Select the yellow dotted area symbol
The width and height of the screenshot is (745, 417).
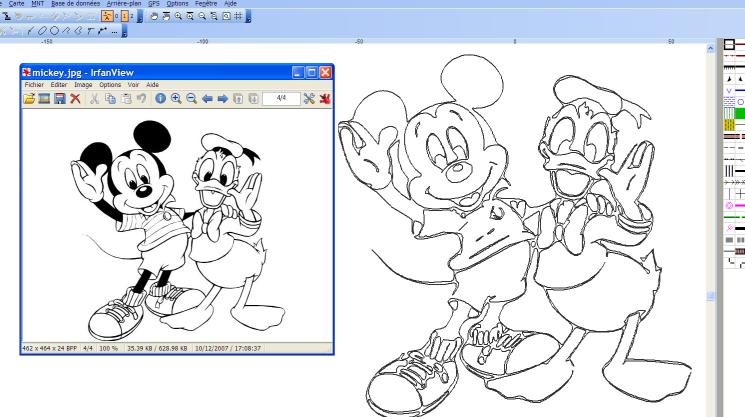coord(729,125)
